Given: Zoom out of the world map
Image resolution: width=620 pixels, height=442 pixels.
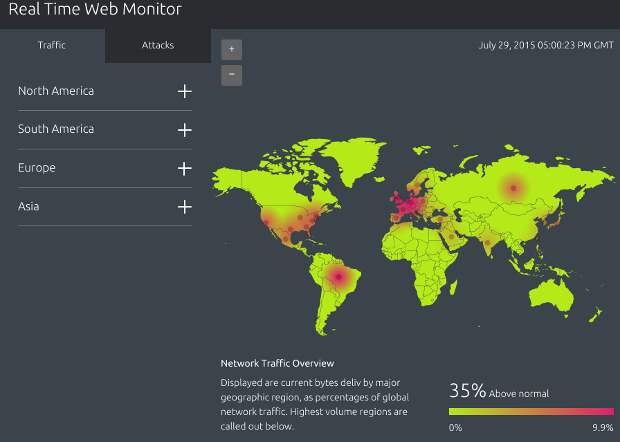Looking at the screenshot, I should [x=232, y=74].
